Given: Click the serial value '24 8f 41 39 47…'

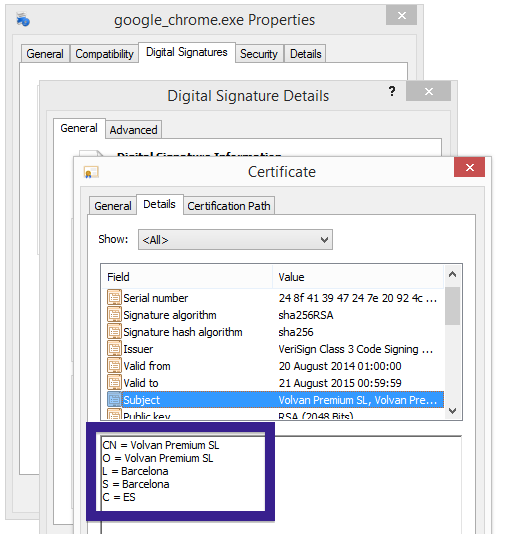Looking at the screenshot, I should click(x=358, y=298).
